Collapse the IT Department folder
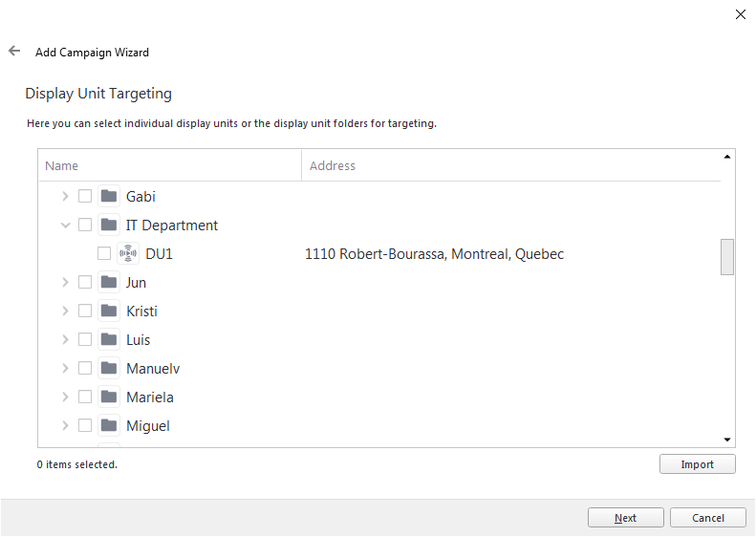Image resolution: width=756 pixels, height=537 pixels. 66,225
